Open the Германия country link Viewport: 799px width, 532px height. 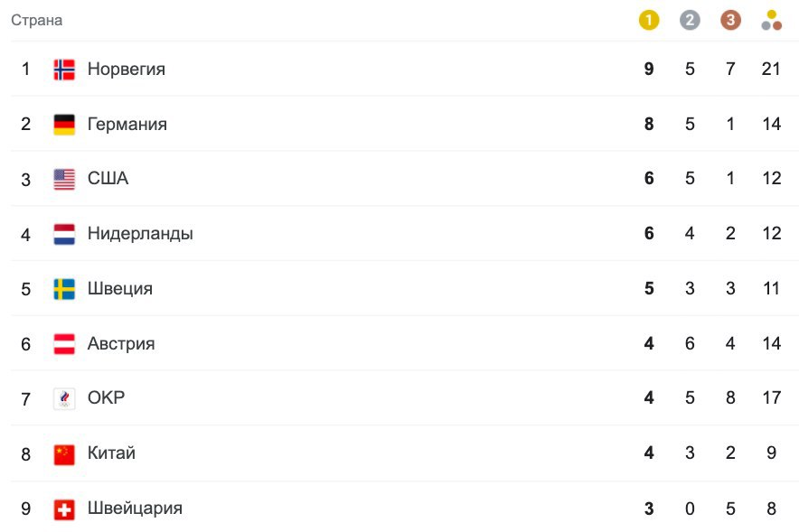(127, 124)
